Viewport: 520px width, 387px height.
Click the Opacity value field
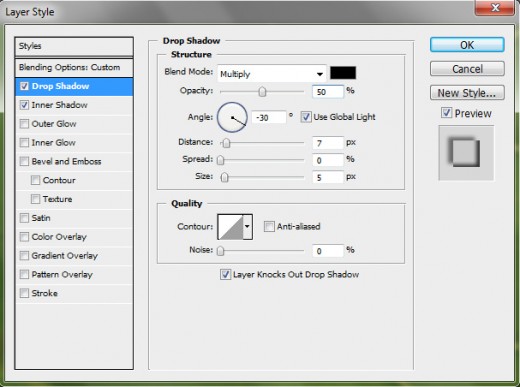click(x=328, y=92)
